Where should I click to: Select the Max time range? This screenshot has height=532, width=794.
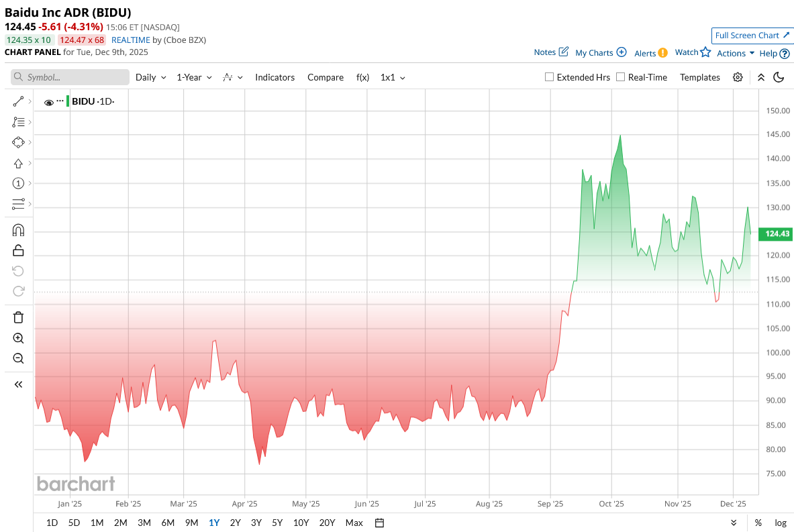(x=354, y=523)
